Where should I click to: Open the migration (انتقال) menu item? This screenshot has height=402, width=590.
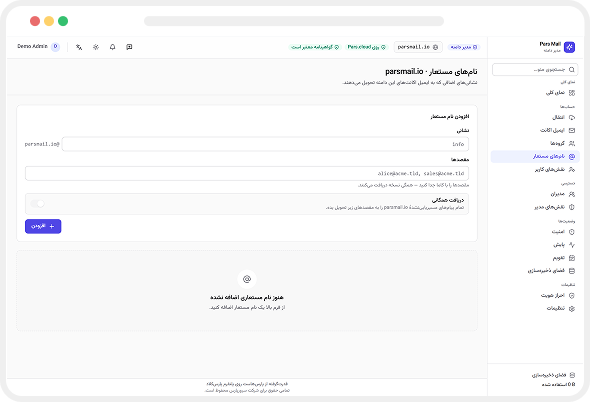[535, 117]
